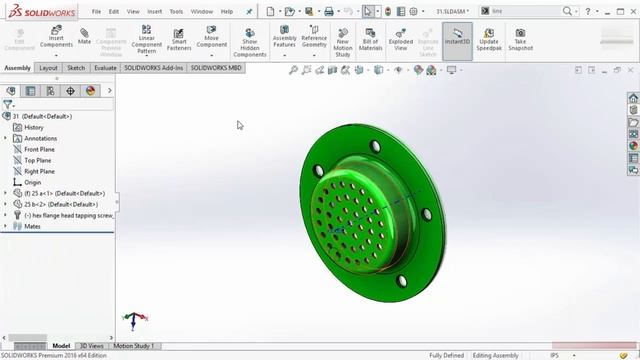Click Apply Scene icon

[431, 70]
